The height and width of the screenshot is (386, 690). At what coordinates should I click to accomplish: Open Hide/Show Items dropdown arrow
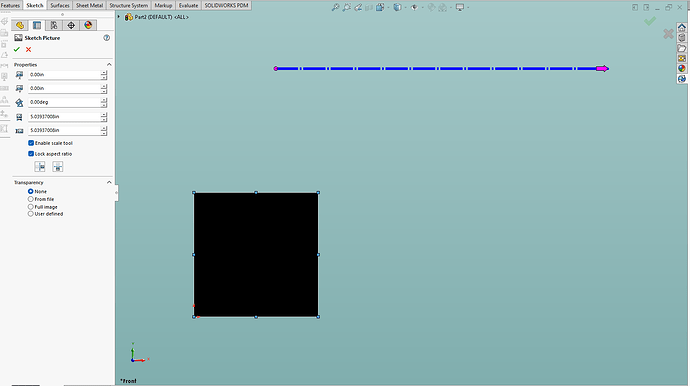(x=422, y=7)
